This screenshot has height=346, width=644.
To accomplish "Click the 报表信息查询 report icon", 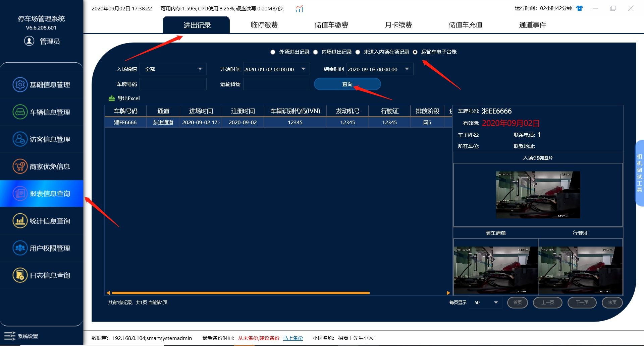I will tap(20, 194).
